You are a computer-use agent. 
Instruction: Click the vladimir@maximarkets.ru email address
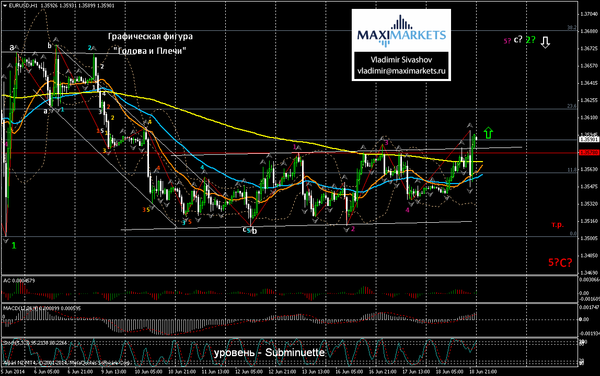[x=401, y=71]
